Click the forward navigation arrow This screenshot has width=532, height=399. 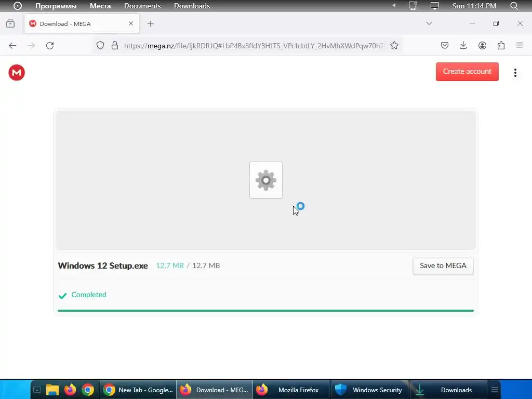(31, 46)
